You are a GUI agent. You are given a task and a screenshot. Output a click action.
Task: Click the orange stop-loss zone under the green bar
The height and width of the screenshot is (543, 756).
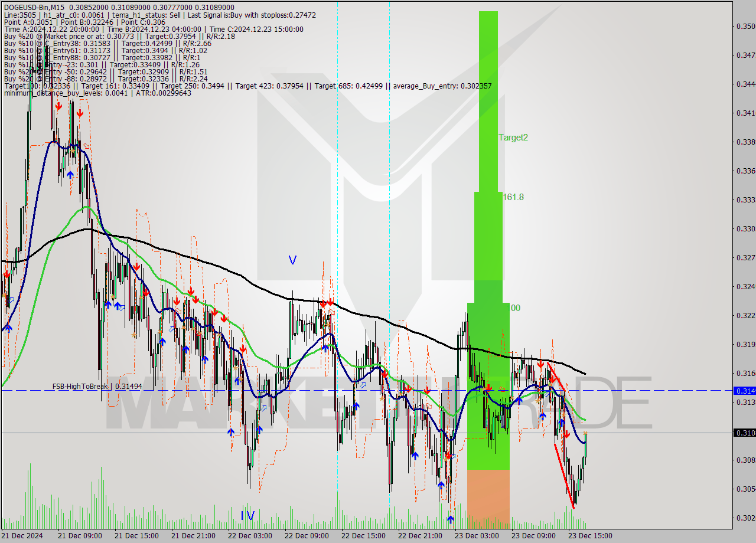click(x=488, y=499)
